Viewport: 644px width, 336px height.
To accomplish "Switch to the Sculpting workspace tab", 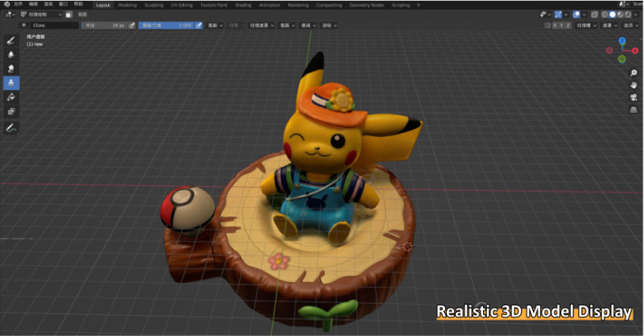I will (x=154, y=5).
